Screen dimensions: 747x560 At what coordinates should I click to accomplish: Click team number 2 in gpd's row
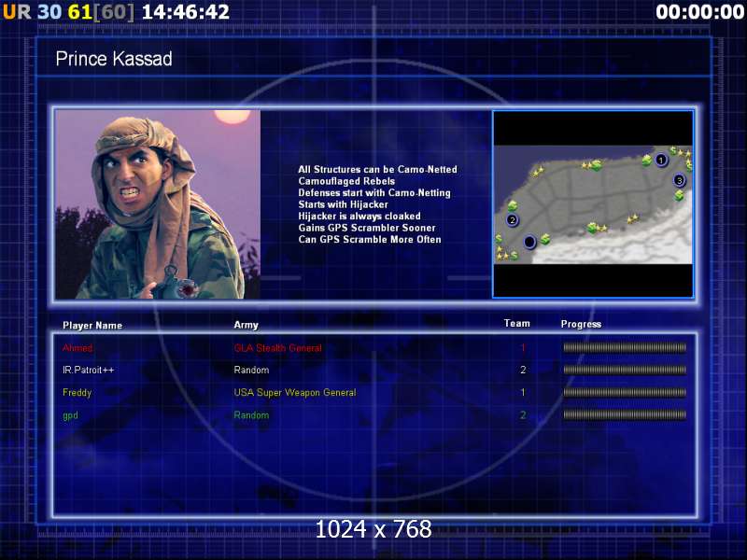click(x=523, y=415)
